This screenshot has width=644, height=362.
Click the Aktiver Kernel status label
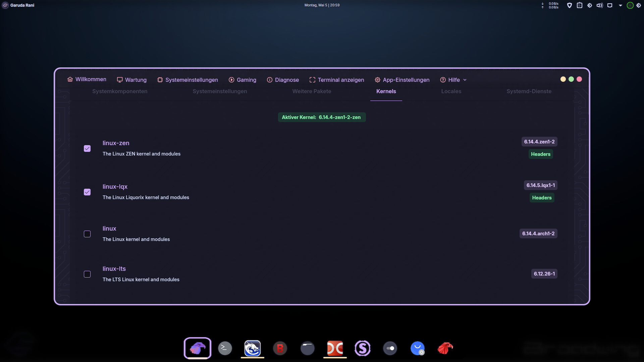[322, 117]
